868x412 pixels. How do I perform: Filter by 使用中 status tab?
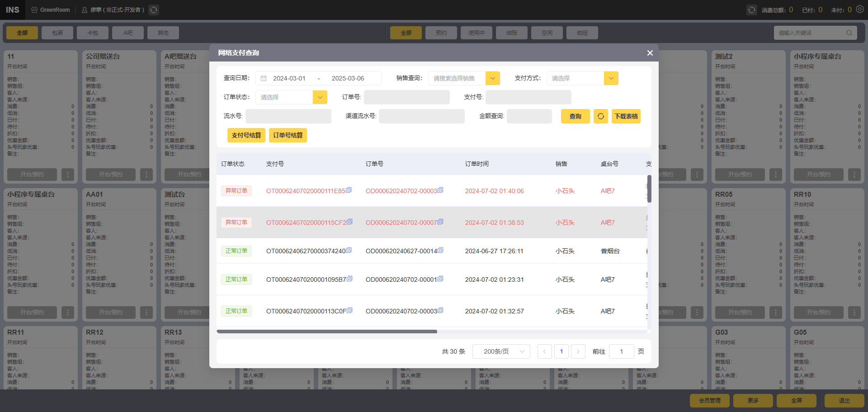point(476,33)
